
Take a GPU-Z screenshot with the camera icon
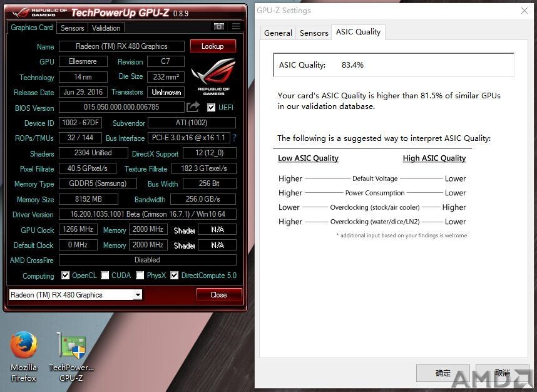219,26
